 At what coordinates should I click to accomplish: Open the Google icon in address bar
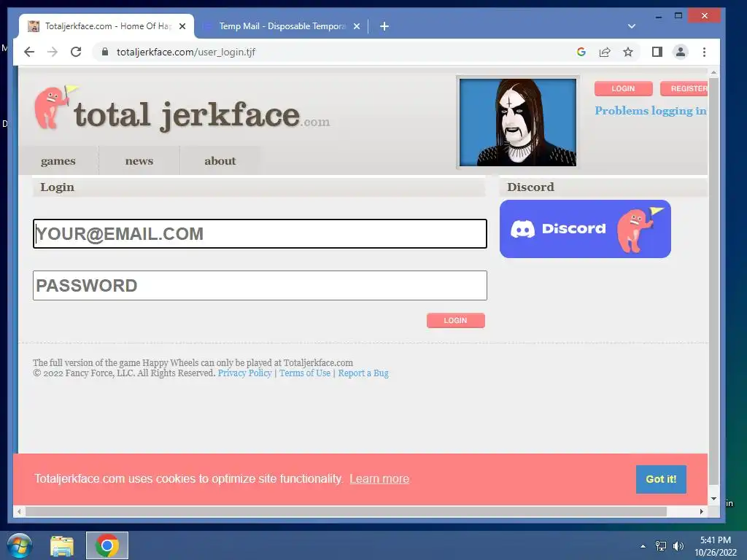[x=581, y=52]
